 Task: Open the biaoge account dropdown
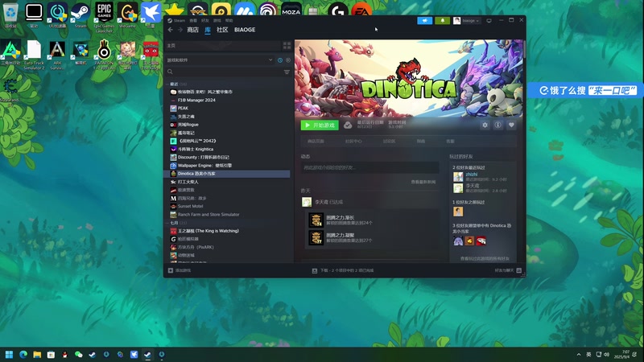(x=467, y=21)
